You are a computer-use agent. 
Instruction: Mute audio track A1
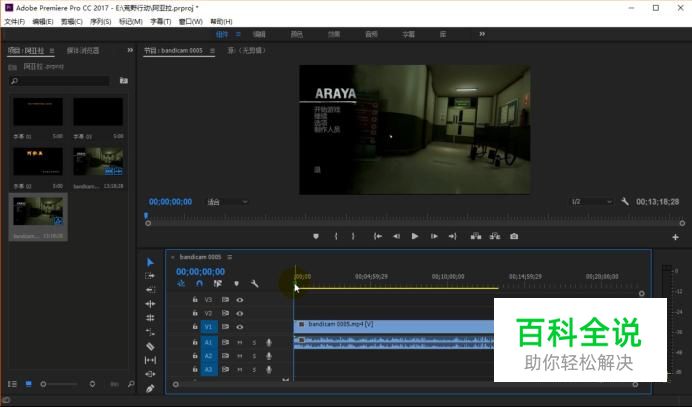tap(240, 342)
